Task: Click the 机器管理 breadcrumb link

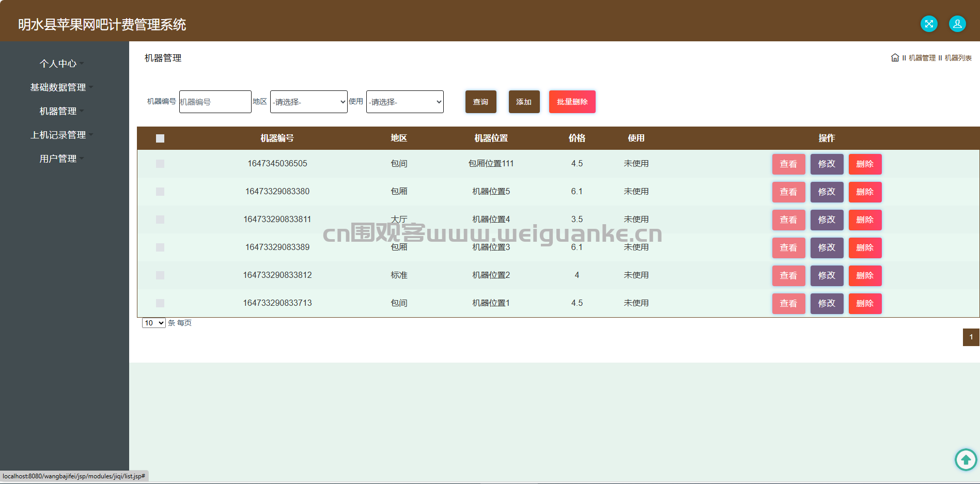Action: pyautogui.click(x=922, y=58)
